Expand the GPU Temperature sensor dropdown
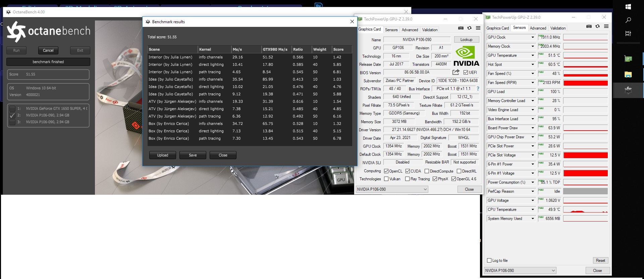Screen dimensions: 644x279 (533, 55)
